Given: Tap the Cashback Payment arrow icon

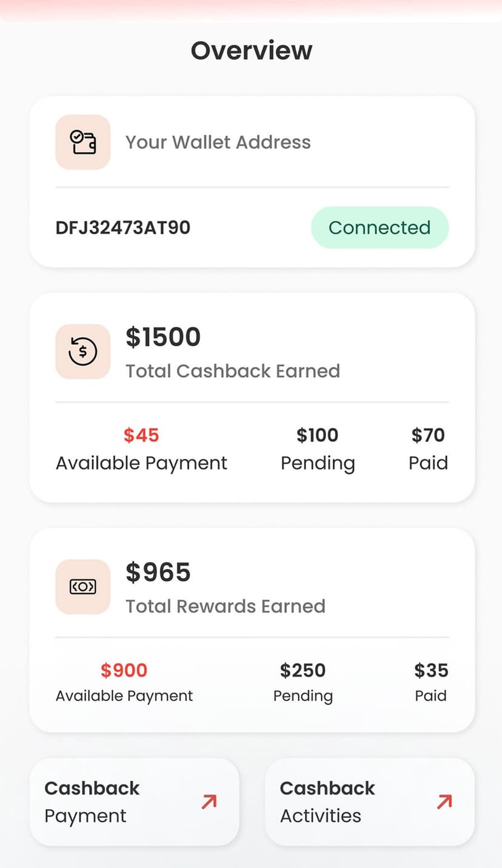Looking at the screenshot, I should 209,802.
